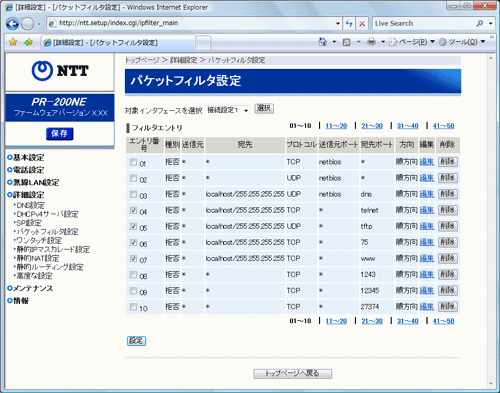Click the Live Search input box
Screen dimensions: 500x393
click(x=423, y=23)
